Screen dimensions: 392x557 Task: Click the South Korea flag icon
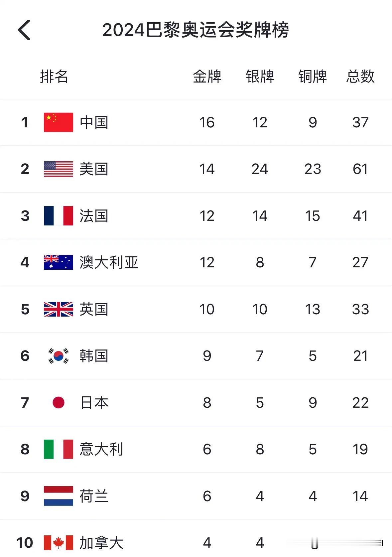[x=59, y=356]
